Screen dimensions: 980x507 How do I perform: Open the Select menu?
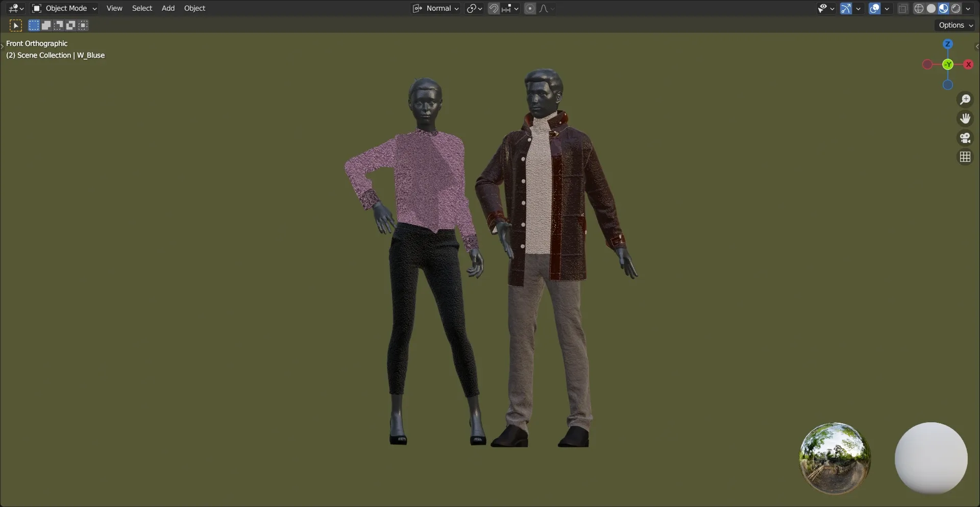(142, 8)
